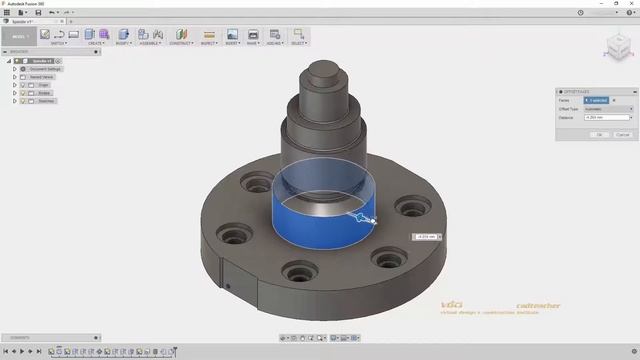Click the ViewCube in the corner
This screenshot has height=360, width=640.
(618, 48)
